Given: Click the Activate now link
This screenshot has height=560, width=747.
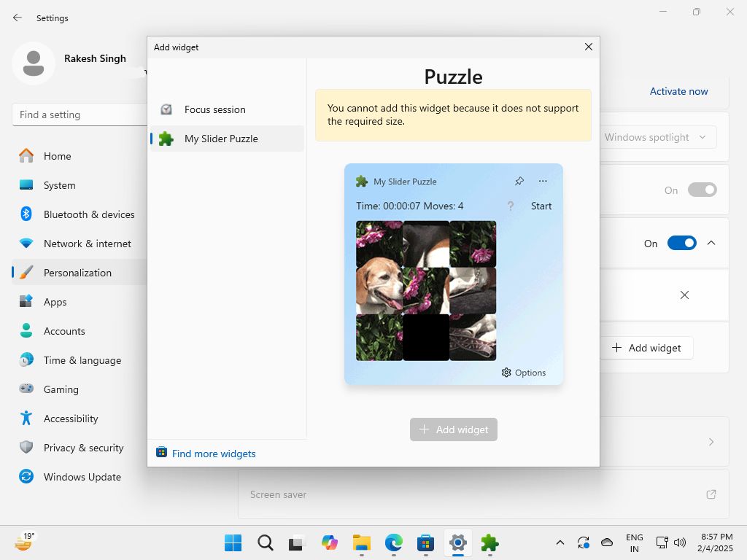Looking at the screenshot, I should click(678, 91).
